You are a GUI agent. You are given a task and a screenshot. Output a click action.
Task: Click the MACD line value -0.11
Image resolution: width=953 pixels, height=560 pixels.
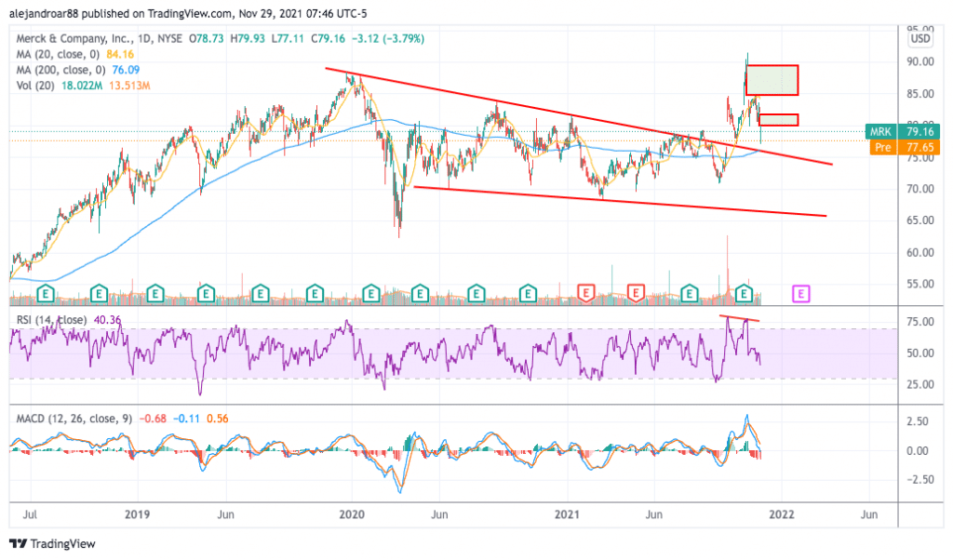(186, 419)
